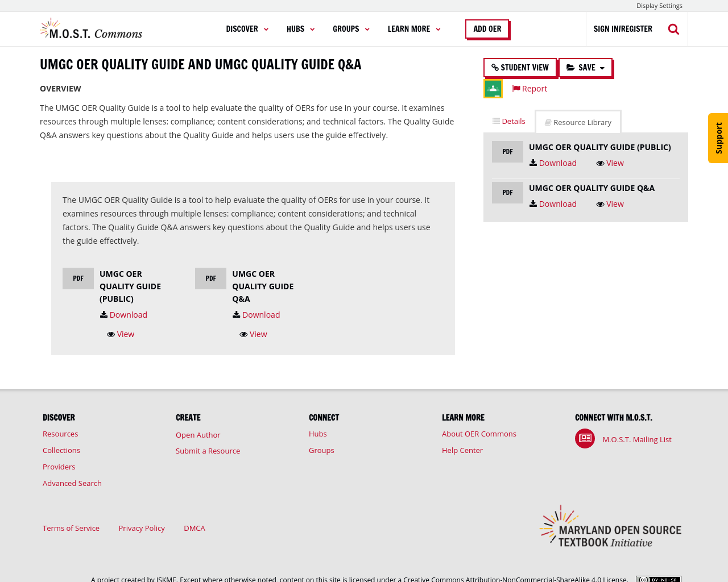Screen dimensions: 728x582
Task: Show the public Quality Guide via View link
Action: 121,333
